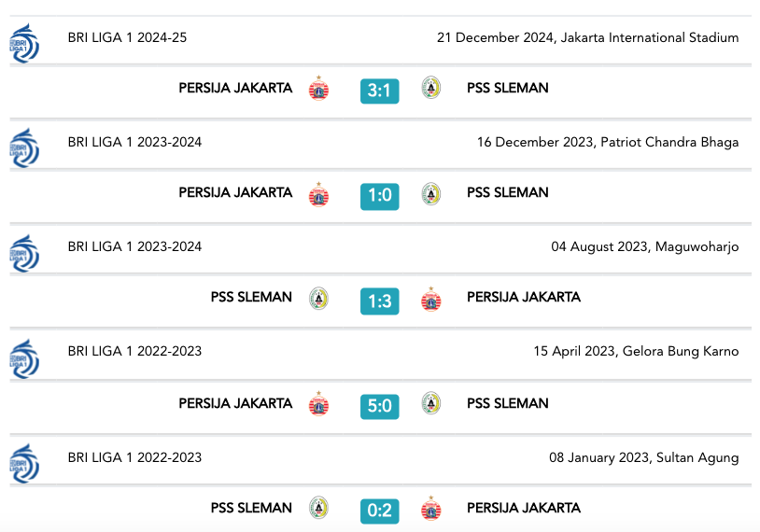Open the 1:0 score button
760x532 pixels.
point(379,196)
